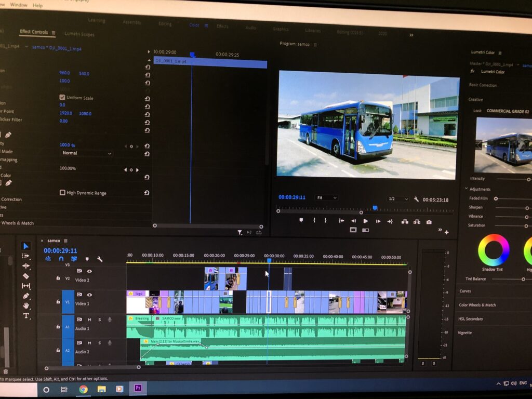Open the Window menu

19,5
